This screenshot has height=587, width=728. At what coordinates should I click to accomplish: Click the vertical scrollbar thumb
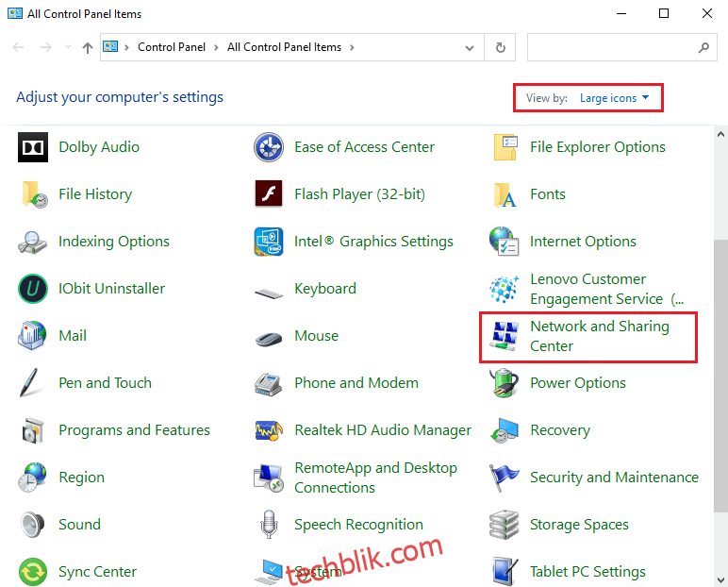tap(720, 374)
